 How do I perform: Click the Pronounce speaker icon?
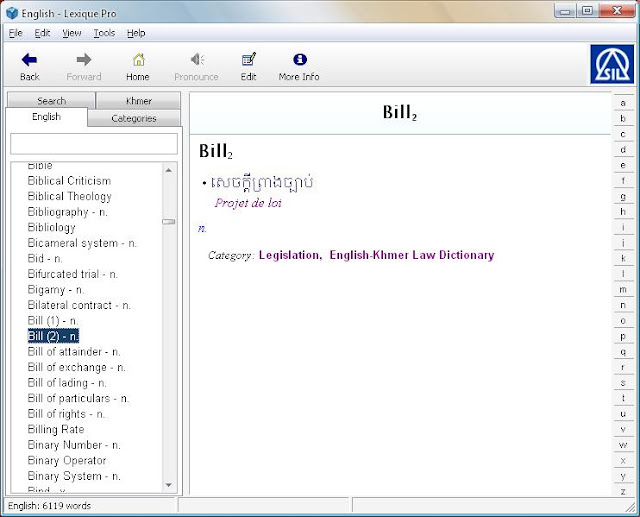click(197, 60)
